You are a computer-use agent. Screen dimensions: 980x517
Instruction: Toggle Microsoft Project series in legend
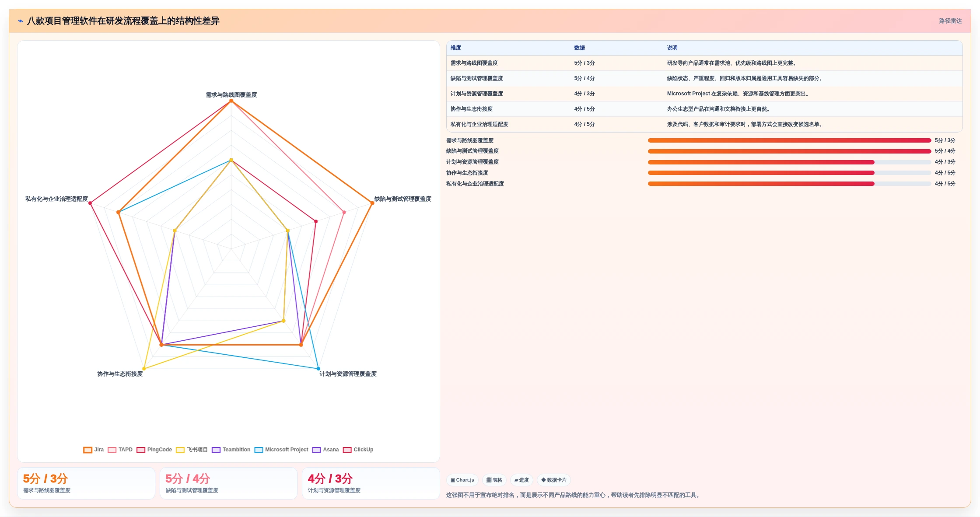(281, 450)
